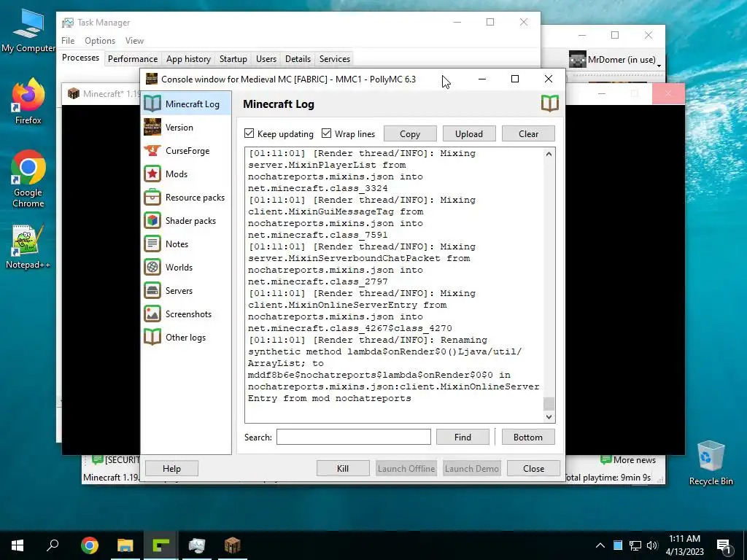Open My Computer desktop icon
747x560 pixels.
(28, 30)
